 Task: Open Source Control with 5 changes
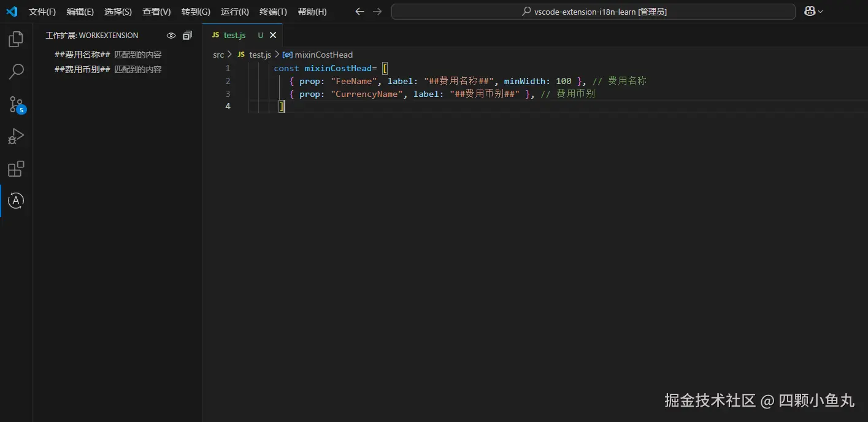tap(16, 104)
